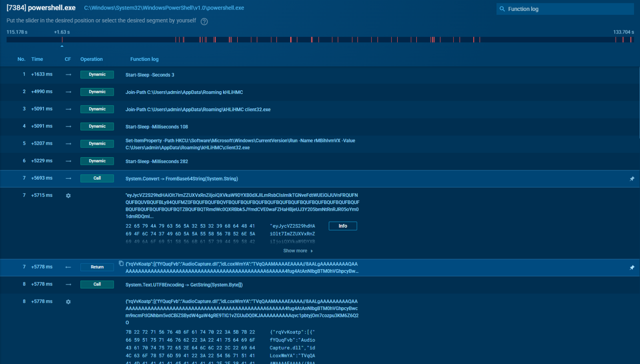Click the Return badge in row 7
This screenshot has width=640, height=364.
coord(97,267)
